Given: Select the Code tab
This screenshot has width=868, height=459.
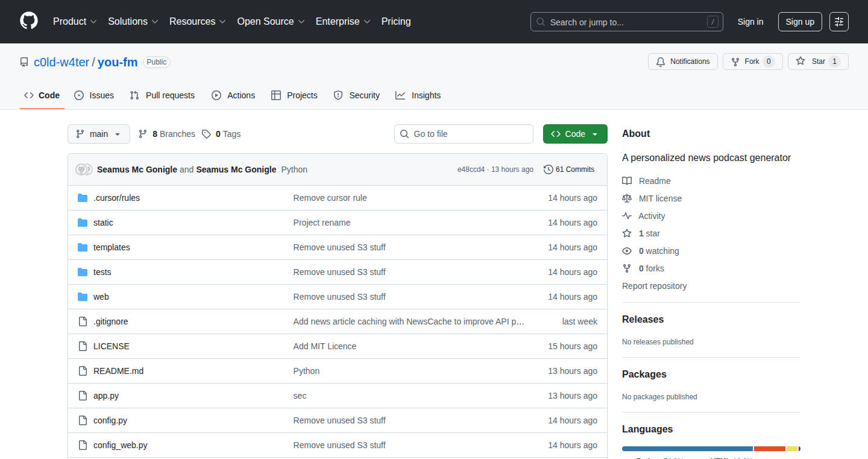Looking at the screenshot, I should (42, 95).
